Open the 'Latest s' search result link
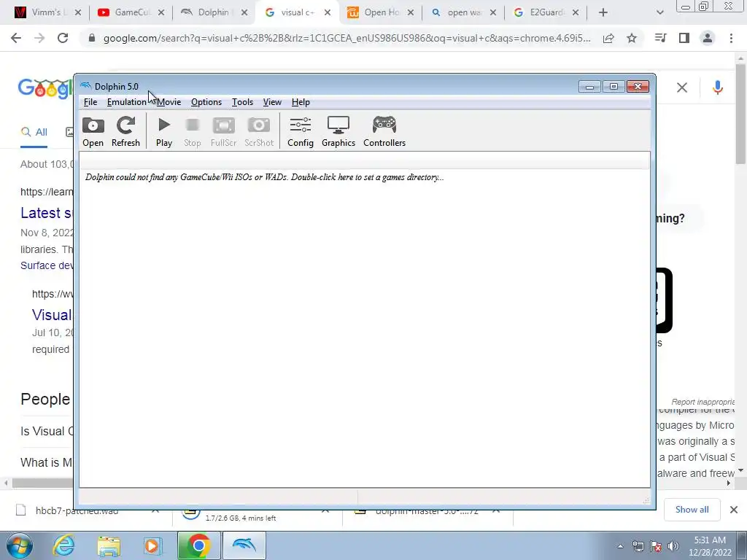747x560 pixels. (46, 213)
